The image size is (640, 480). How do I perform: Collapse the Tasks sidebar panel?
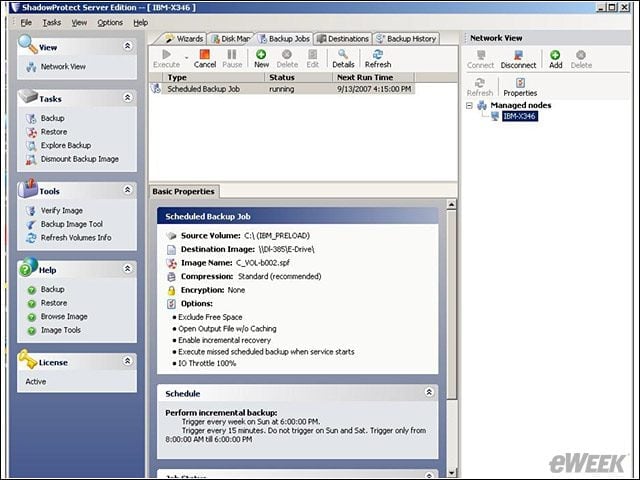click(x=128, y=97)
